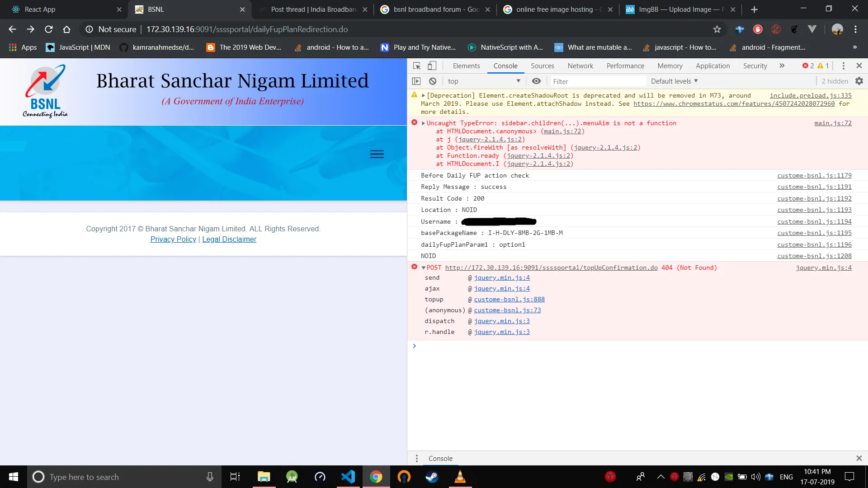Bookmark this page with the star icon
This screenshot has width=868, height=488.
717,29
